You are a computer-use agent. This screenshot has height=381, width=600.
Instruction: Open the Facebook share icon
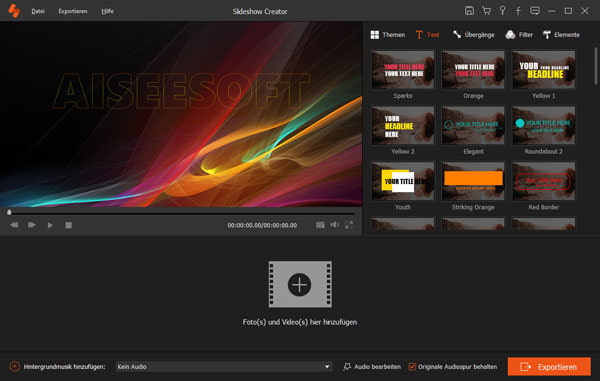tap(518, 11)
